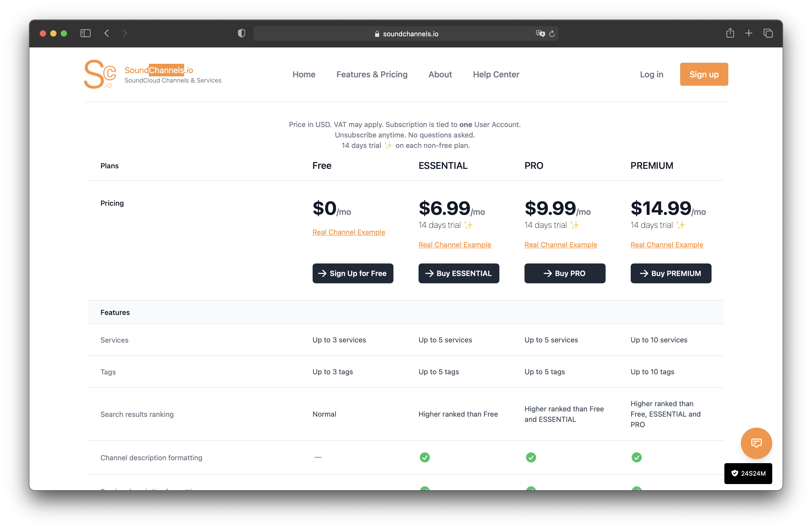Click the $9.99 price text

tap(550, 208)
